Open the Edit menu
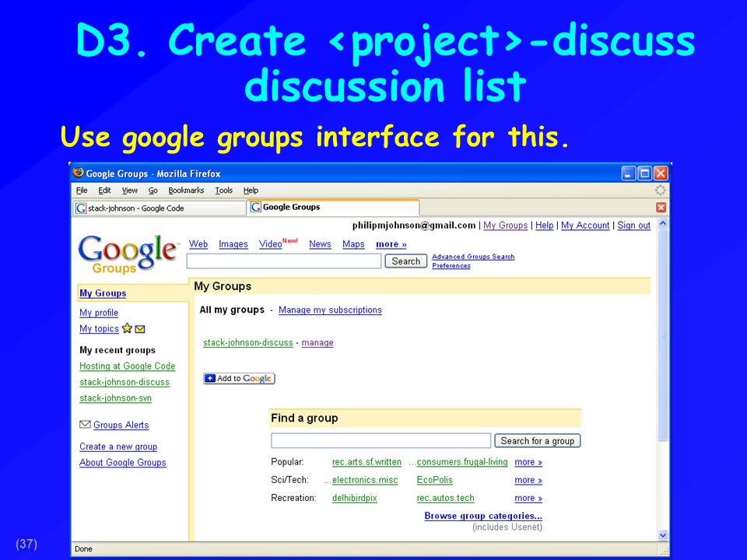747x560 pixels. 104,191
